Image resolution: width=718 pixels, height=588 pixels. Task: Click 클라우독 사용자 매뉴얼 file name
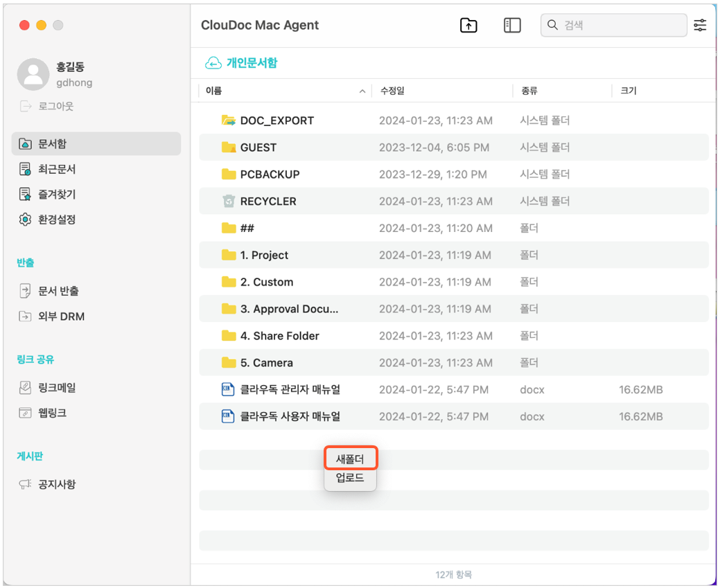point(290,416)
